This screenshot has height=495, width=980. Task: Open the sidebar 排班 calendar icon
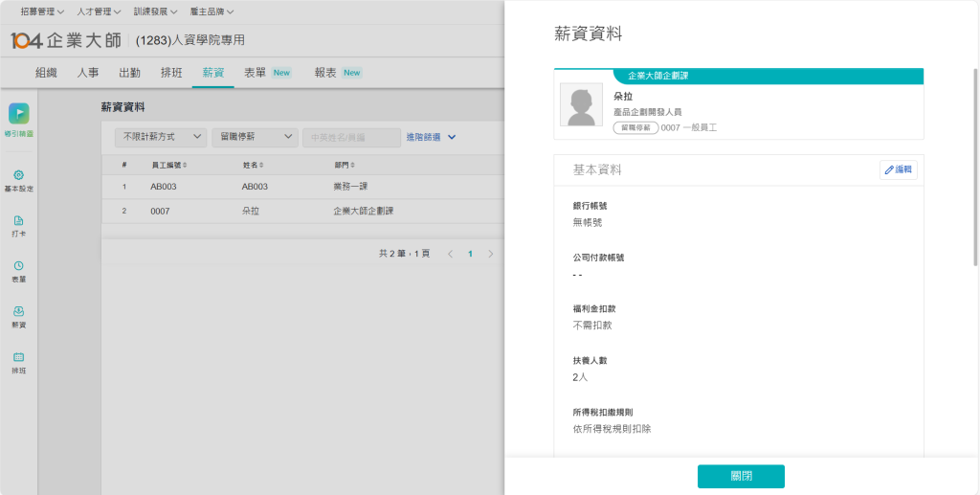click(18, 357)
